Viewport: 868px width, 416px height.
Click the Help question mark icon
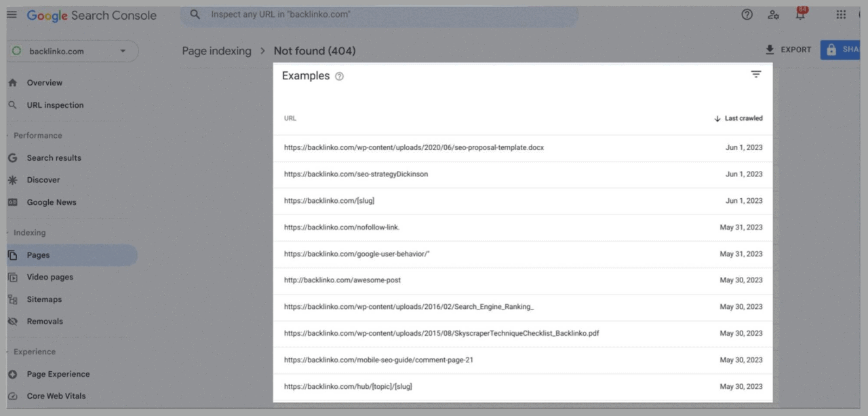tap(747, 15)
